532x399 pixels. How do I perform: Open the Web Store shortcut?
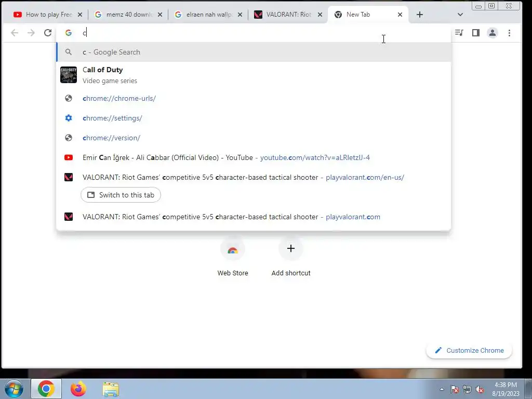[233, 257]
